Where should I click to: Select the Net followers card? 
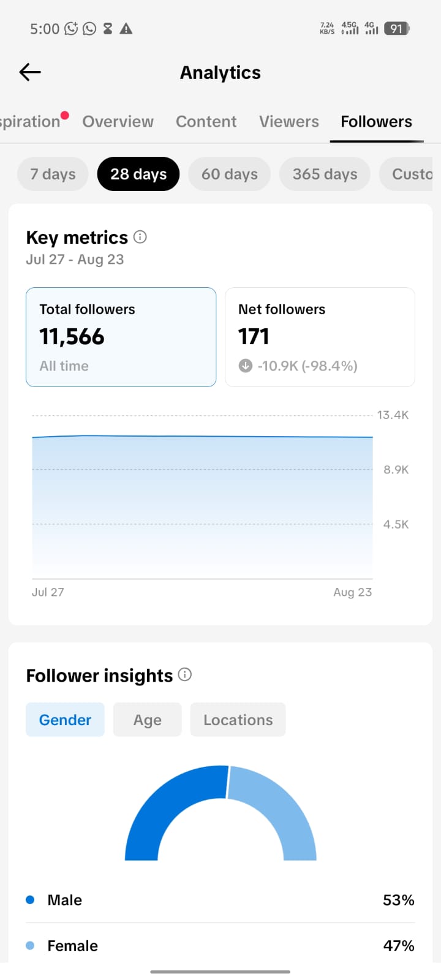(320, 337)
